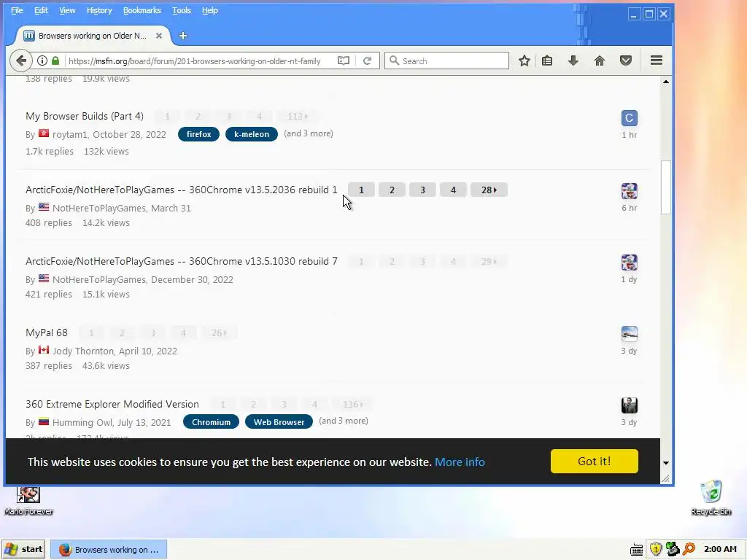The image size is (747, 560).
Task: Go to page 2 of 360Chrome v13.5.2036
Action: (392, 190)
